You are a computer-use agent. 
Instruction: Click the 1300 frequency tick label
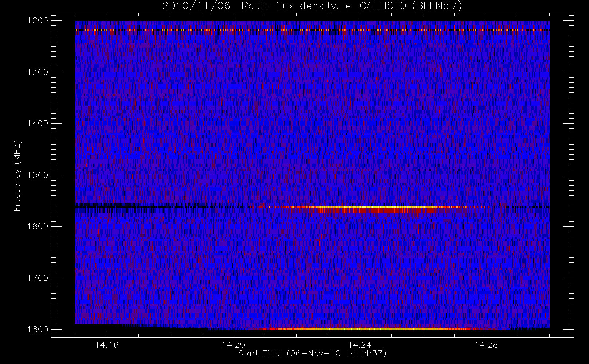(38, 72)
